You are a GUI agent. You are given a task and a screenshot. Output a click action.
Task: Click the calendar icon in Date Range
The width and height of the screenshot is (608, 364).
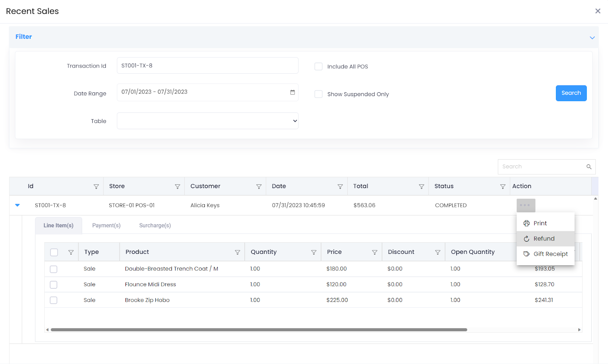click(x=293, y=92)
